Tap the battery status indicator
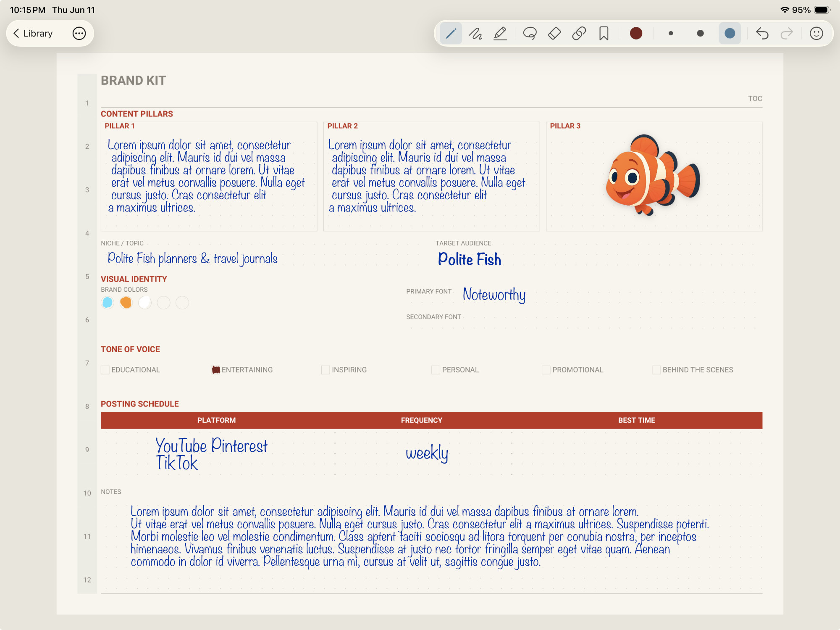840x630 pixels. point(822,10)
